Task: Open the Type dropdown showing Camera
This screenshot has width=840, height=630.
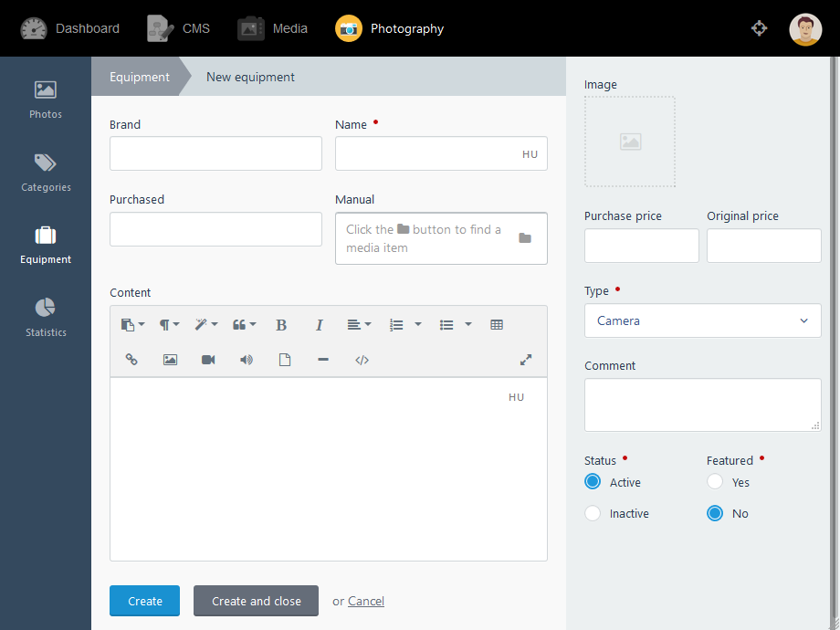Action: pyautogui.click(x=702, y=320)
